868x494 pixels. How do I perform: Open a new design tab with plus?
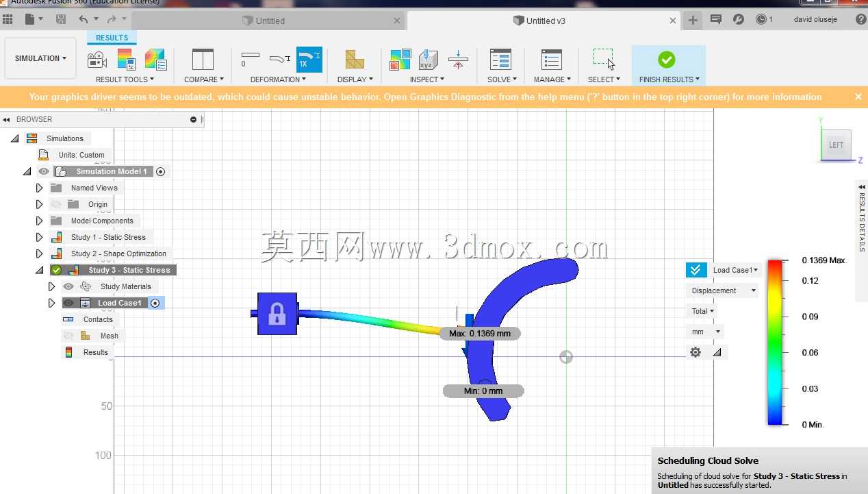point(693,21)
